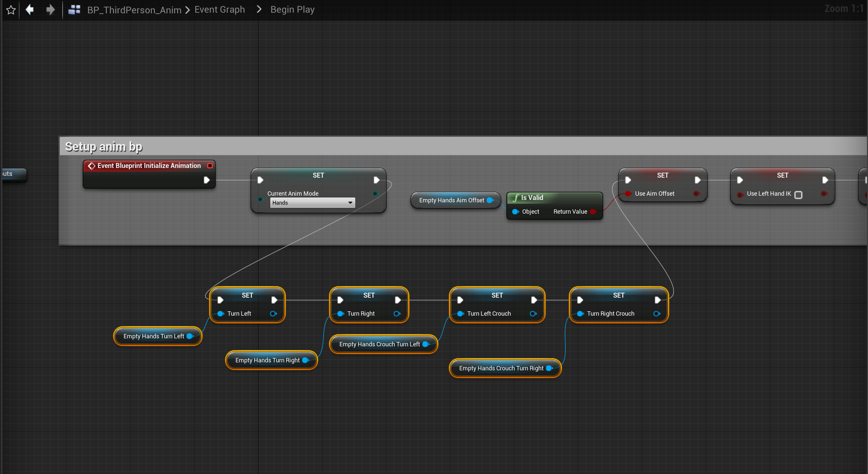Open Event Graph in breadcrumb
868x474 pixels.
(219, 9)
